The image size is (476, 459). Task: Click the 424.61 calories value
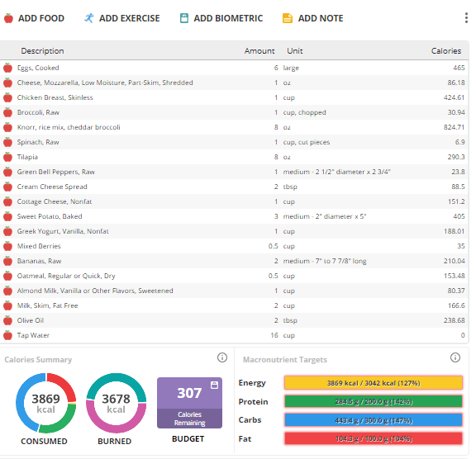pos(455,97)
